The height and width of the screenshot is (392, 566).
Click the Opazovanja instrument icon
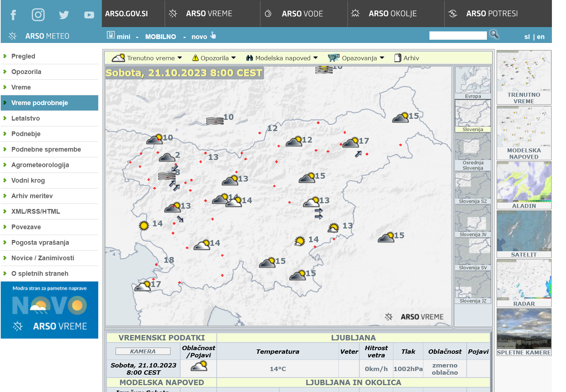click(x=334, y=58)
